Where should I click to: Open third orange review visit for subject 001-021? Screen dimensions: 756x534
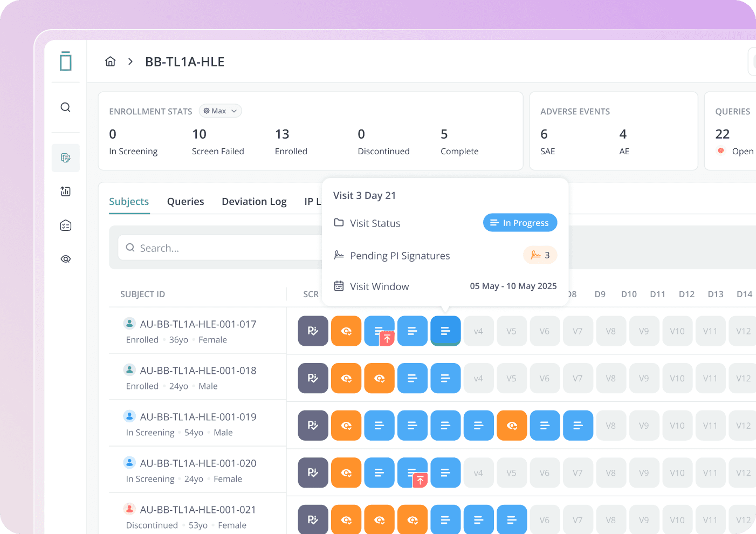click(413, 519)
